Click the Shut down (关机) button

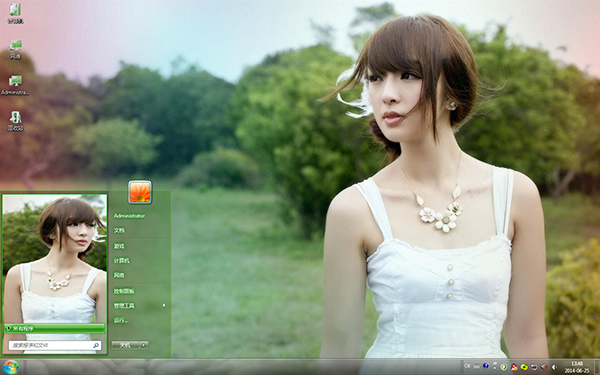click(x=125, y=345)
